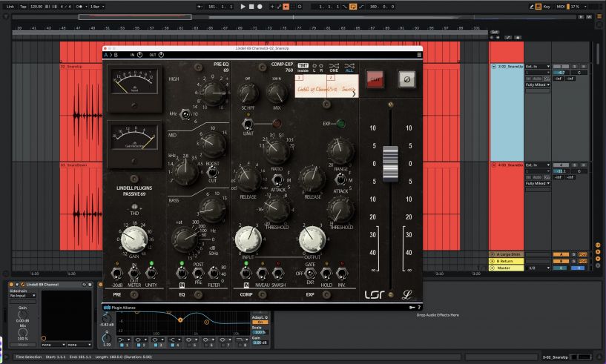Open EQ Eight filter 1 type dropdown
606x364 pixels.
pos(125,340)
